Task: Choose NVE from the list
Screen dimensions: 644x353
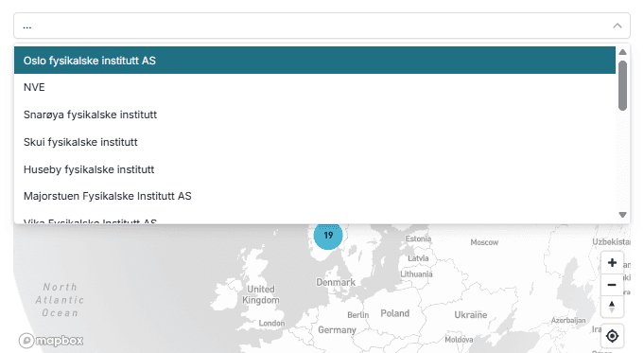Action: click(x=315, y=87)
